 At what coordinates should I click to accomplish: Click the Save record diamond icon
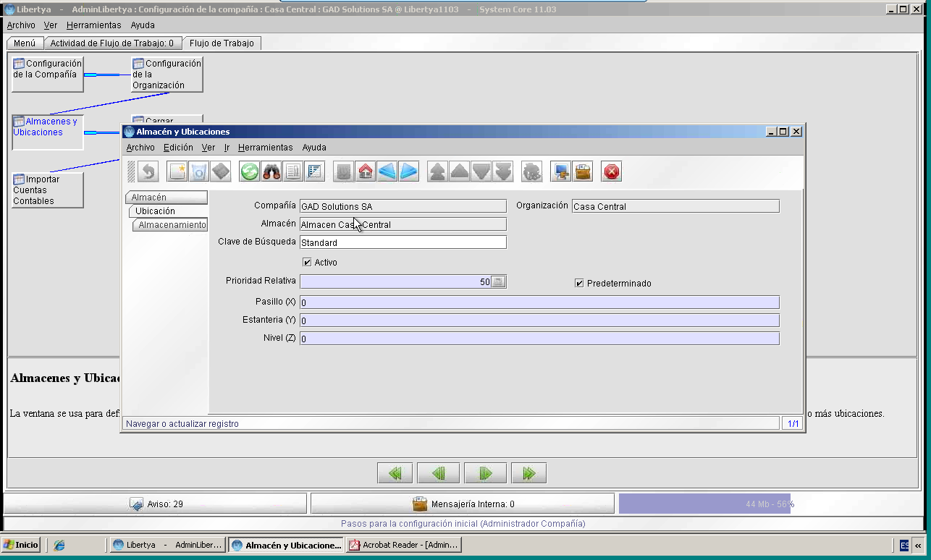(221, 171)
